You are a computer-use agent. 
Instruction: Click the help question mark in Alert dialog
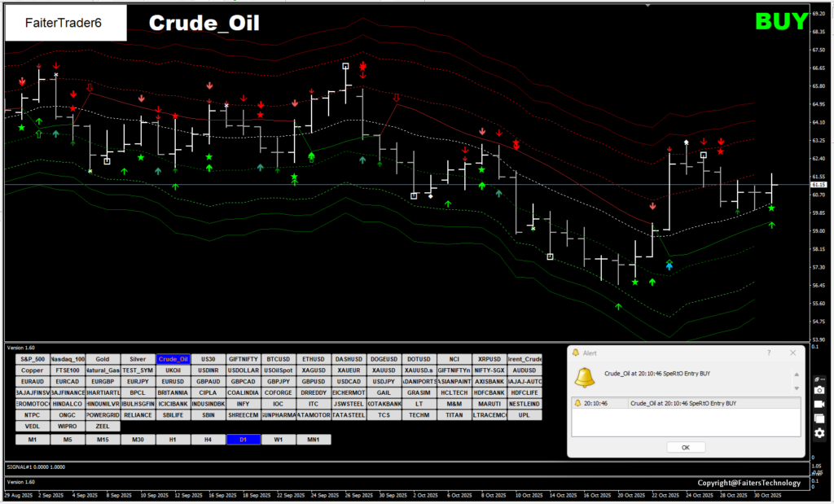coord(769,353)
